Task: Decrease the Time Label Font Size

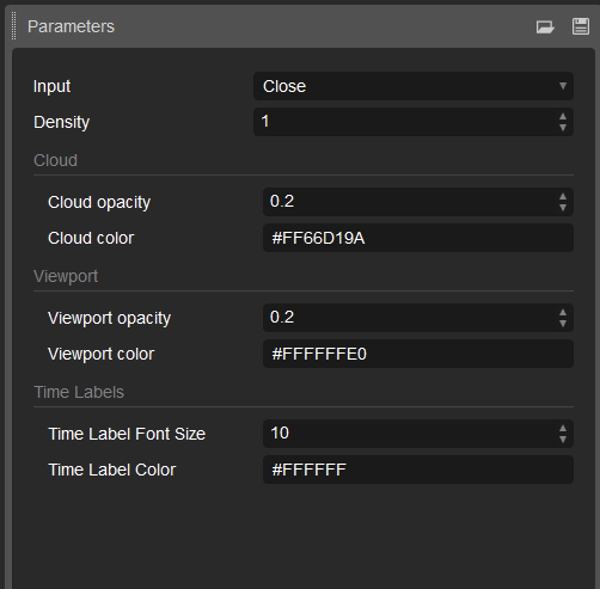Action: pos(563,440)
